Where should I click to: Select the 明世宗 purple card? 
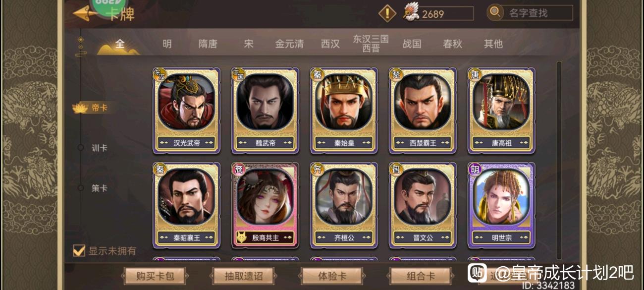[501, 205]
